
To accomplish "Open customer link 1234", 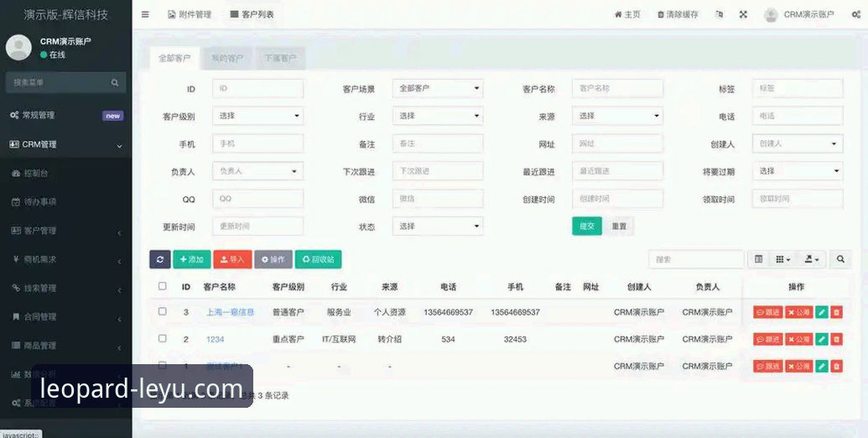I will tap(216, 340).
